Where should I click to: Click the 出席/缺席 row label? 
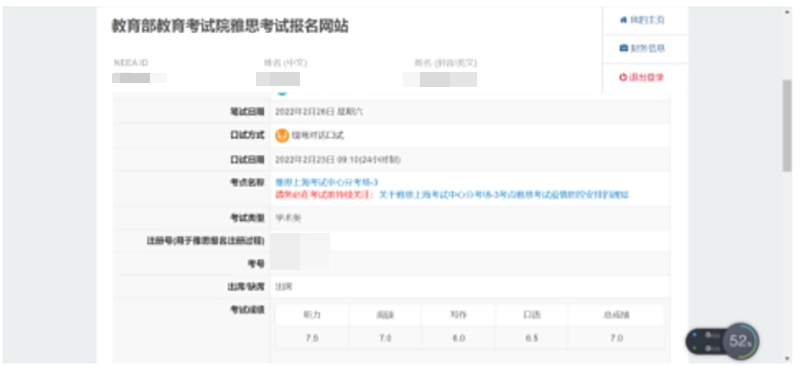[246, 287]
